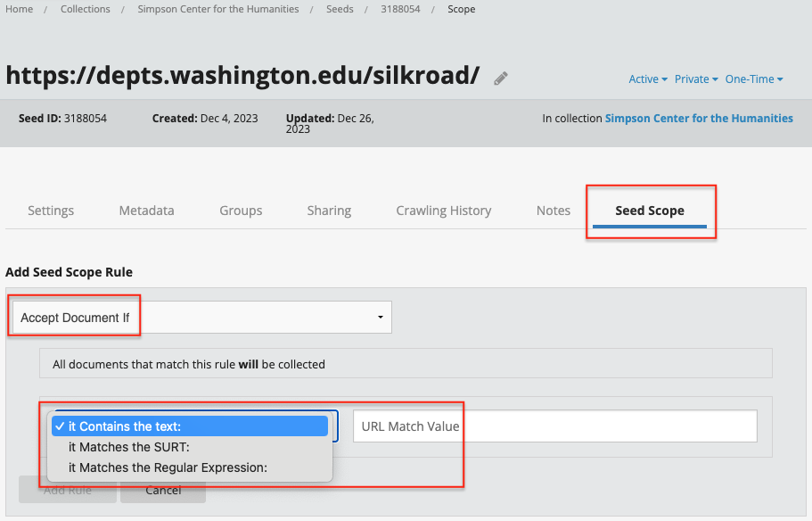Click the Updated: Dec 26, 2023 text
This screenshot has height=521, width=812.
330,123
